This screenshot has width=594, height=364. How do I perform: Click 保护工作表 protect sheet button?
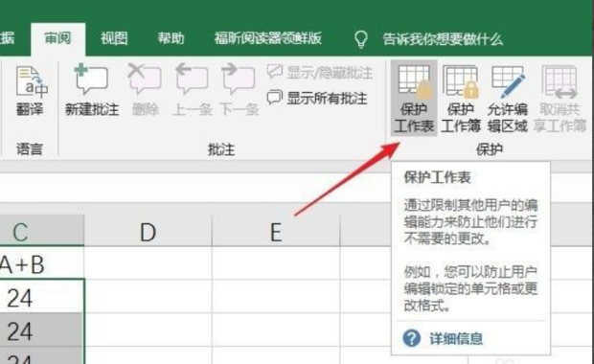coord(414,98)
